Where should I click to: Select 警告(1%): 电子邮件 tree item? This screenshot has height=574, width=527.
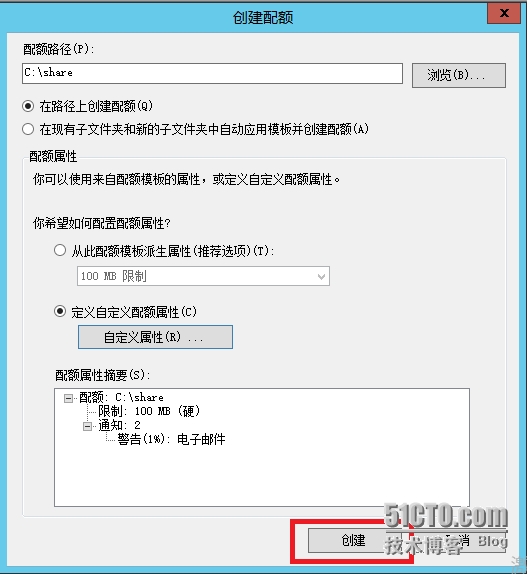tap(171, 439)
